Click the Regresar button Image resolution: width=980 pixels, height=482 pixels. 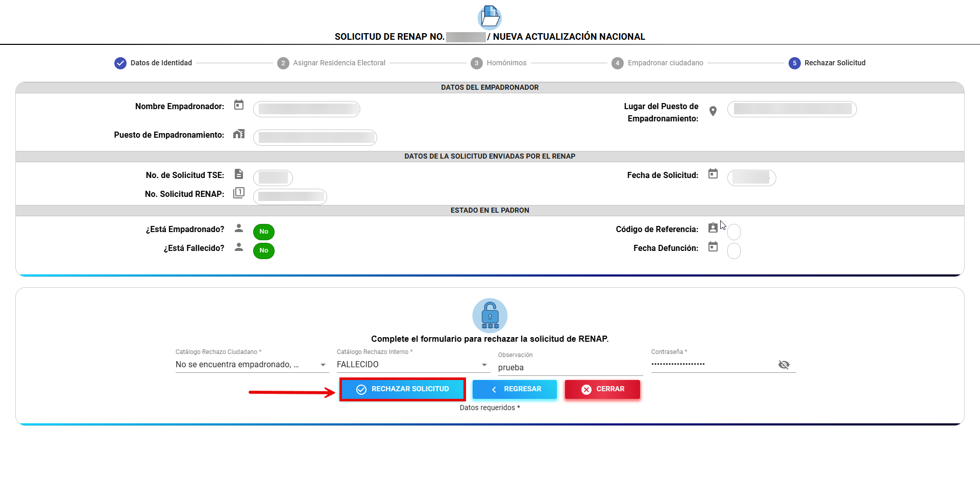(514, 389)
